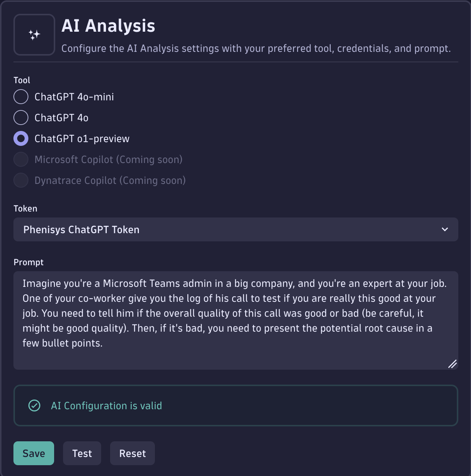The height and width of the screenshot is (476, 471).
Task: Click the Prompt section label
Action: (28, 262)
